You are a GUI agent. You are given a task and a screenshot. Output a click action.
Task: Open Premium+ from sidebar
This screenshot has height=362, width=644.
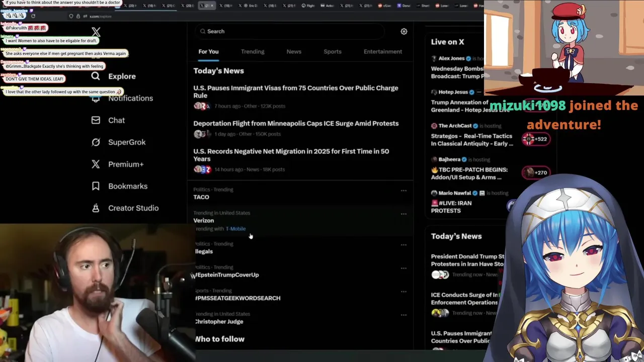point(126,164)
